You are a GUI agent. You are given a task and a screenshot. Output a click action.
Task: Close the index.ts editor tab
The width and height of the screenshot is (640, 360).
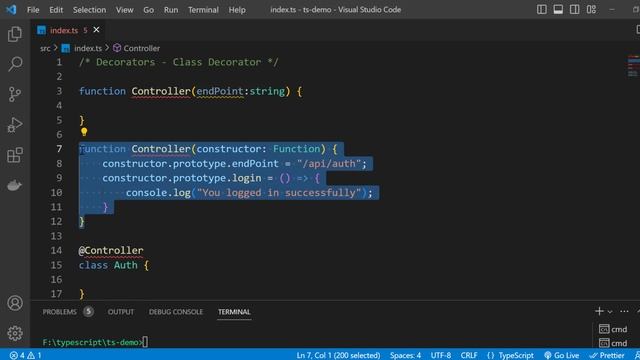coord(96,30)
